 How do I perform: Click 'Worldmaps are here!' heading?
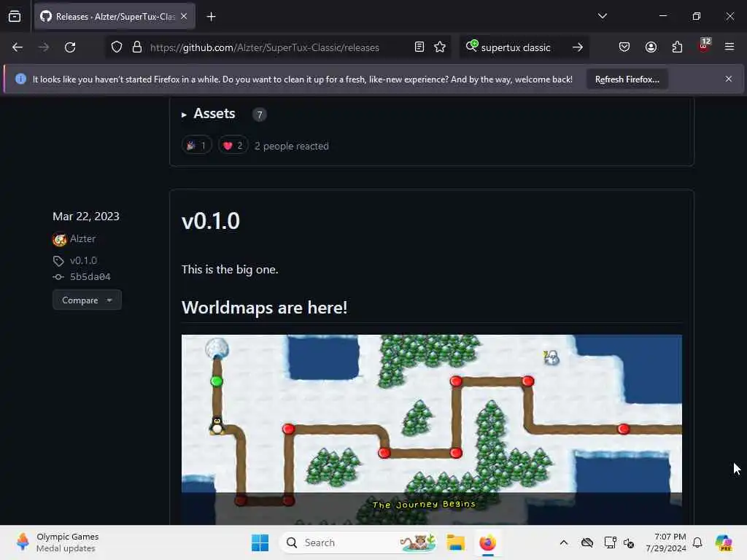point(264,308)
